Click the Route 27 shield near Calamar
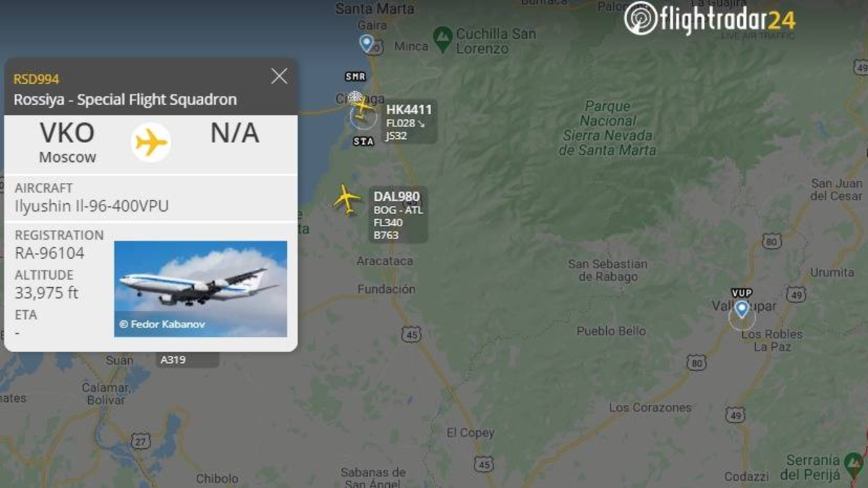This screenshot has width=868, height=488. (x=141, y=440)
